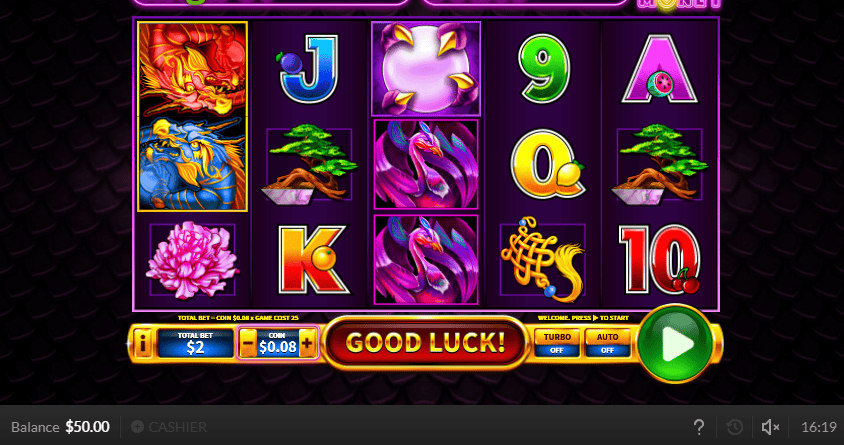Increase coin value with the plus button
The width and height of the screenshot is (844, 445).
click(307, 343)
